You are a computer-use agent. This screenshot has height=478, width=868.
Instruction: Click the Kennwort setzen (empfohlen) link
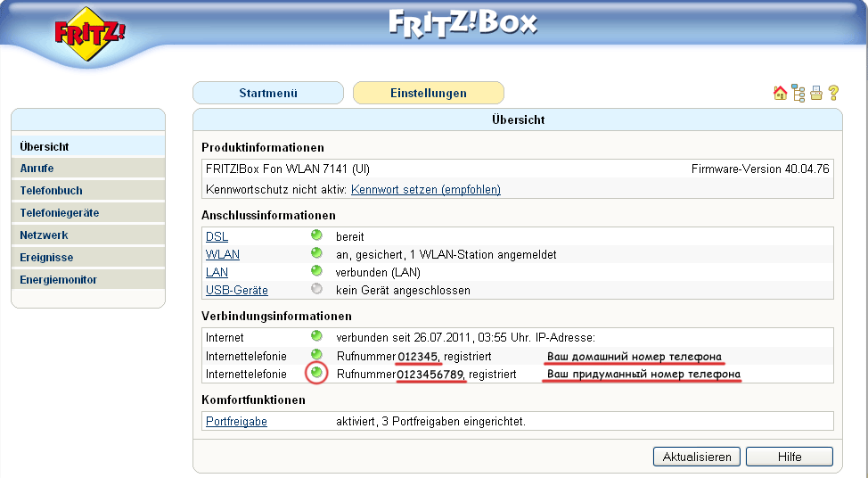[x=426, y=189]
